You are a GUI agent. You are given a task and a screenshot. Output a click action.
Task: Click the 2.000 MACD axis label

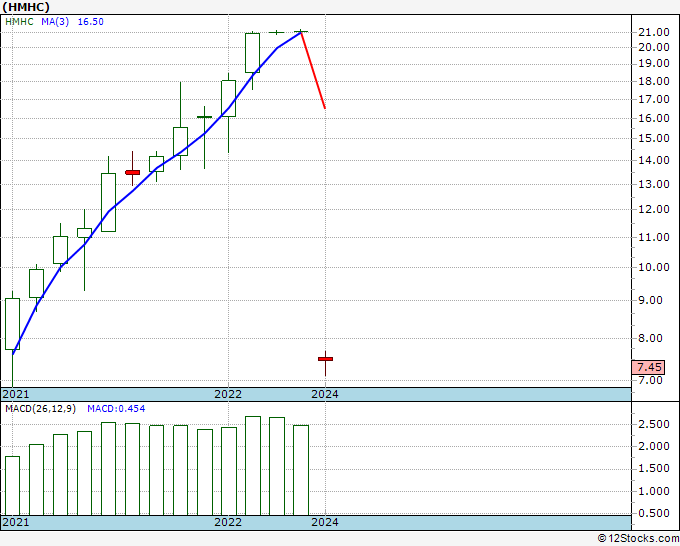(x=654, y=446)
